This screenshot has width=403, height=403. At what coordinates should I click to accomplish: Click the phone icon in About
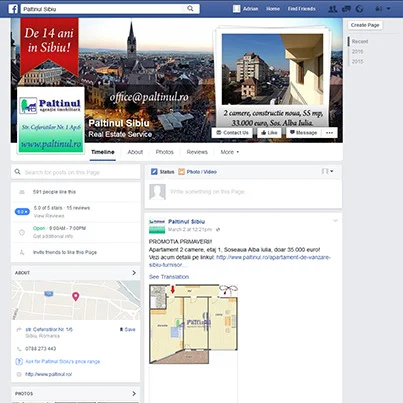[19, 349]
